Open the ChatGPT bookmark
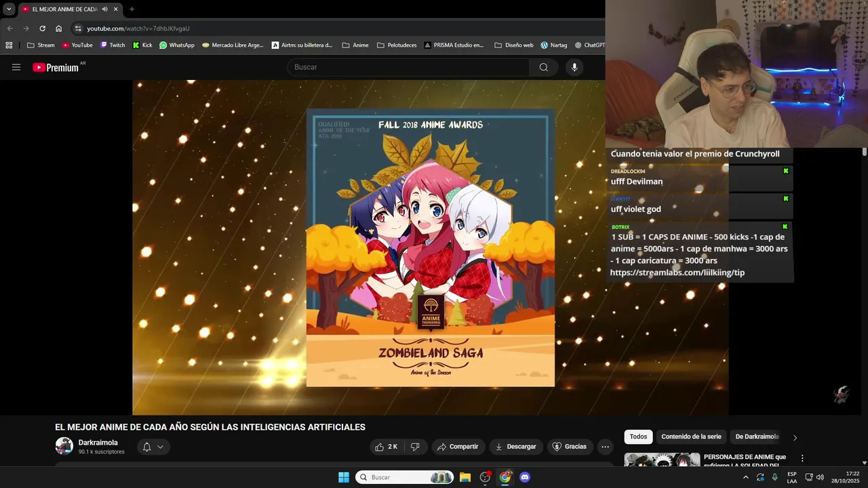868x488 pixels. (589, 45)
